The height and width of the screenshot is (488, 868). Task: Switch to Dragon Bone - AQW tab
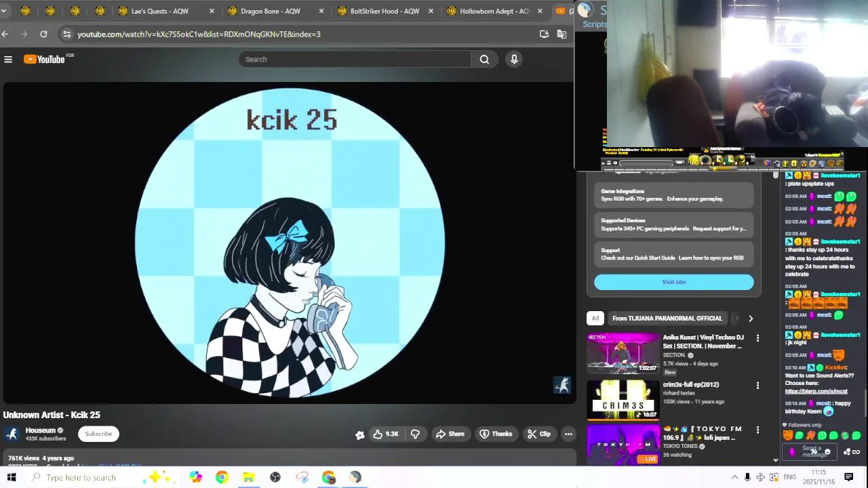click(x=275, y=11)
